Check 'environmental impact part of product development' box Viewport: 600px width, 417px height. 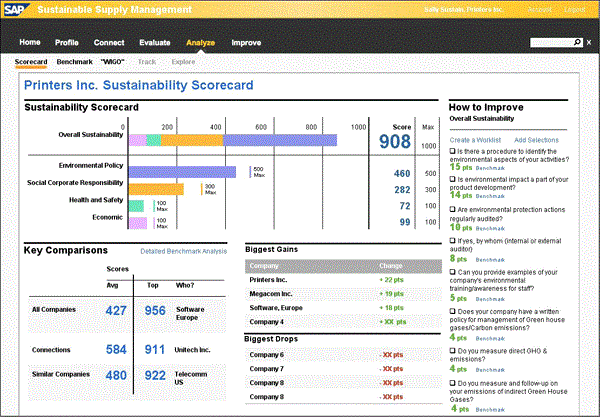point(453,179)
